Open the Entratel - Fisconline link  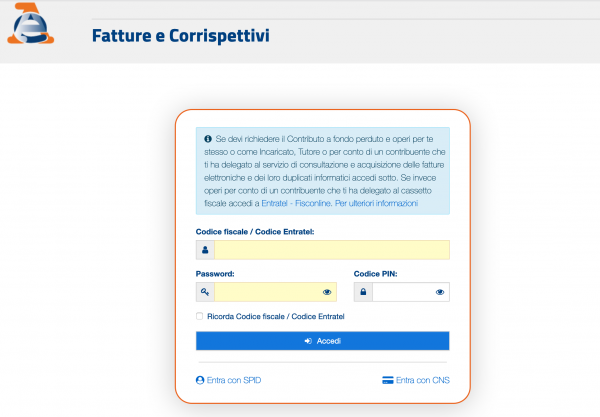pos(296,203)
